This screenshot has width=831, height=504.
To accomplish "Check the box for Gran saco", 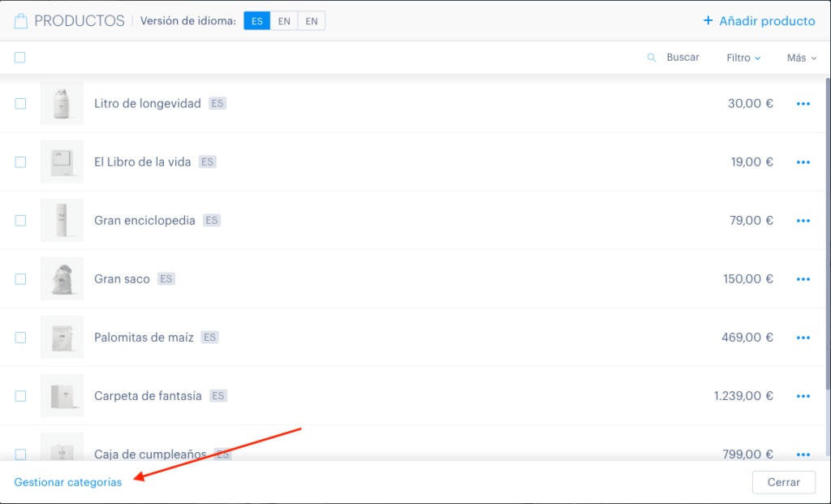I will (20, 278).
